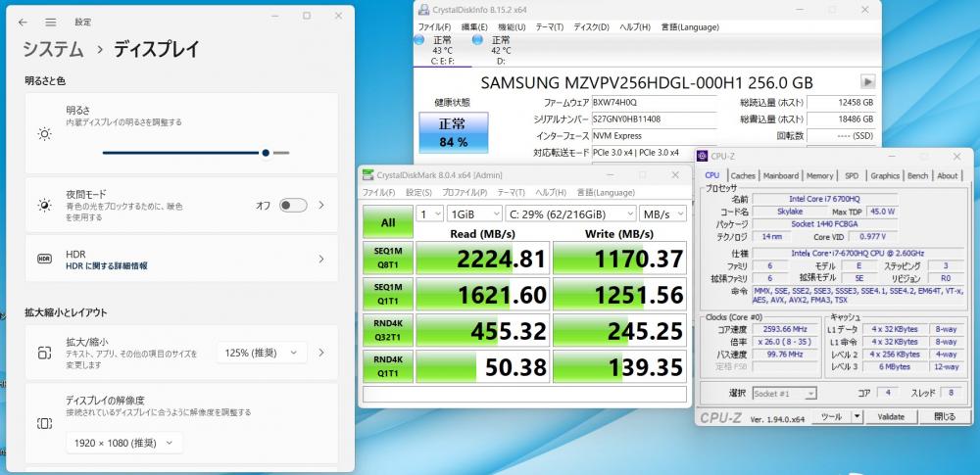The width and height of the screenshot is (980, 475).
Task: Click the display resolution icon
Action: click(44, 424)
